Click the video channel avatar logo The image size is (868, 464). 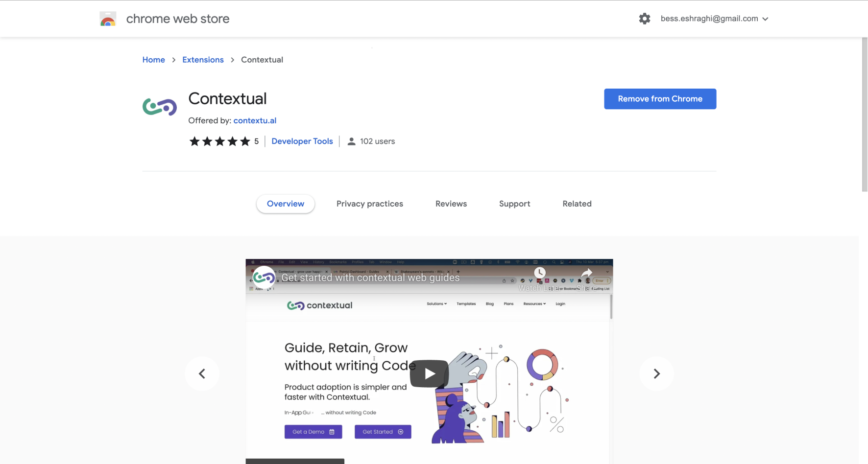pos(264,278)
